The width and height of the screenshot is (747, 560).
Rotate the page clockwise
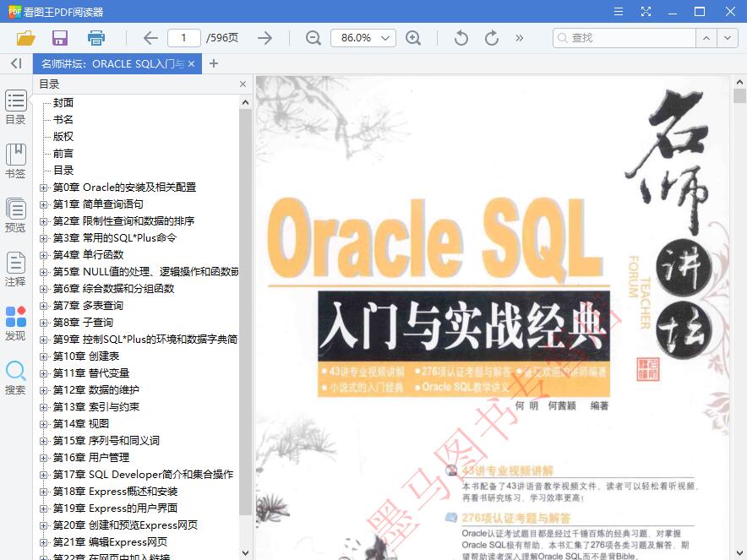pyautogui.click(x=492, y=38)
